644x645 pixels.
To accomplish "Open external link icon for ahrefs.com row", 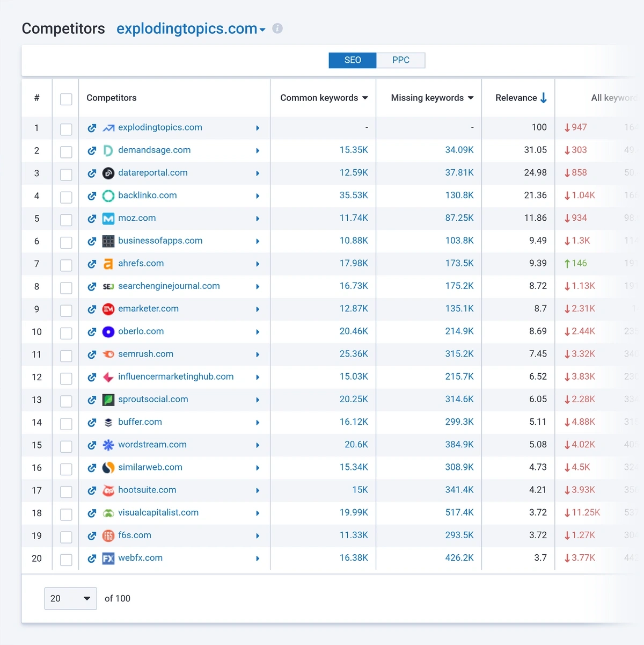I will [x=92, y=264].
